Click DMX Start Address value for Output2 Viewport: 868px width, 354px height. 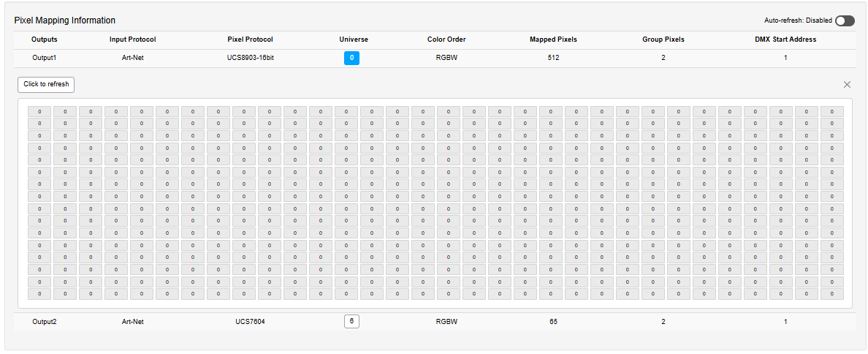(785, 321)
